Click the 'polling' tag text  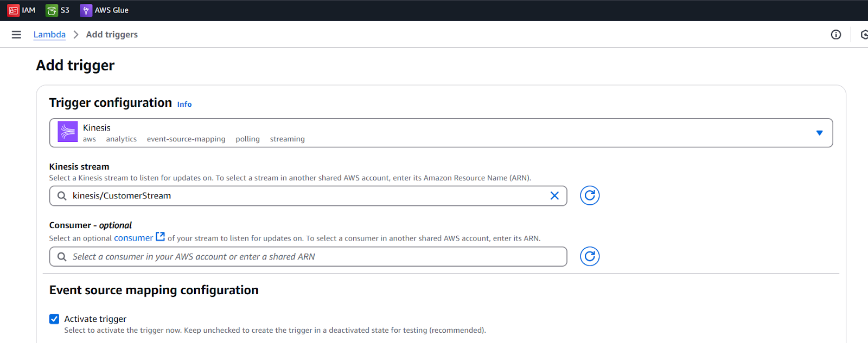pyautogui.click(x=248, y=139)
